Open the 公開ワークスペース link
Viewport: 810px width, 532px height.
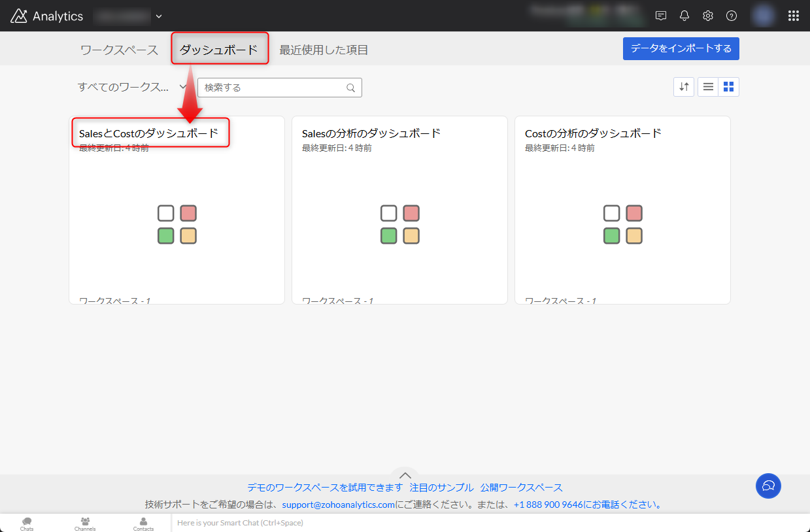coord(521,488)
